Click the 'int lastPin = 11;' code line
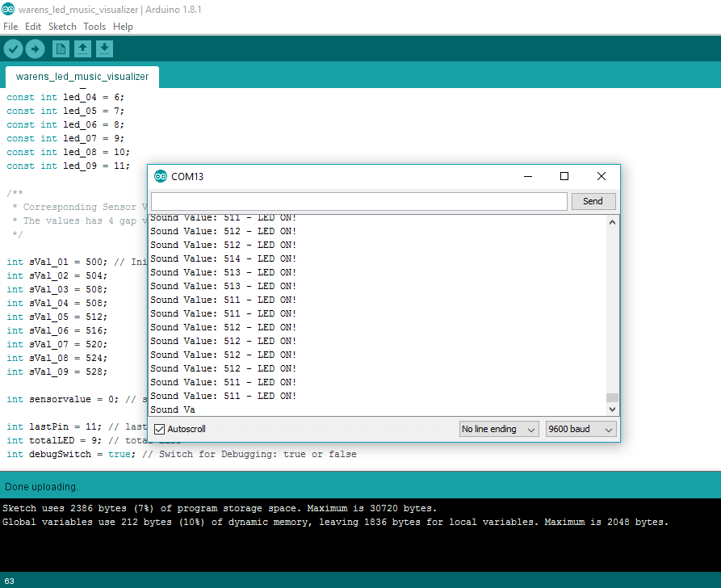Viewport: 721px width, 588px height. tap(54, 426)
